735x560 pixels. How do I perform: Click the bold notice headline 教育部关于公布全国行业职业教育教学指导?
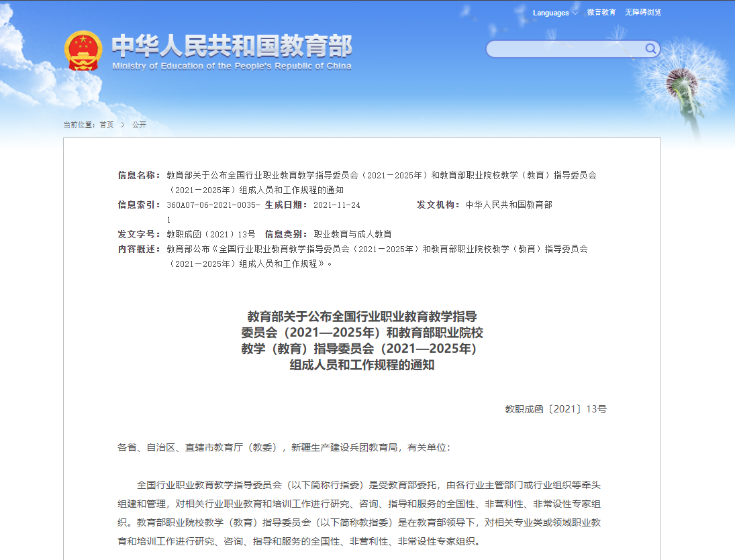click(x=362, y=316)
